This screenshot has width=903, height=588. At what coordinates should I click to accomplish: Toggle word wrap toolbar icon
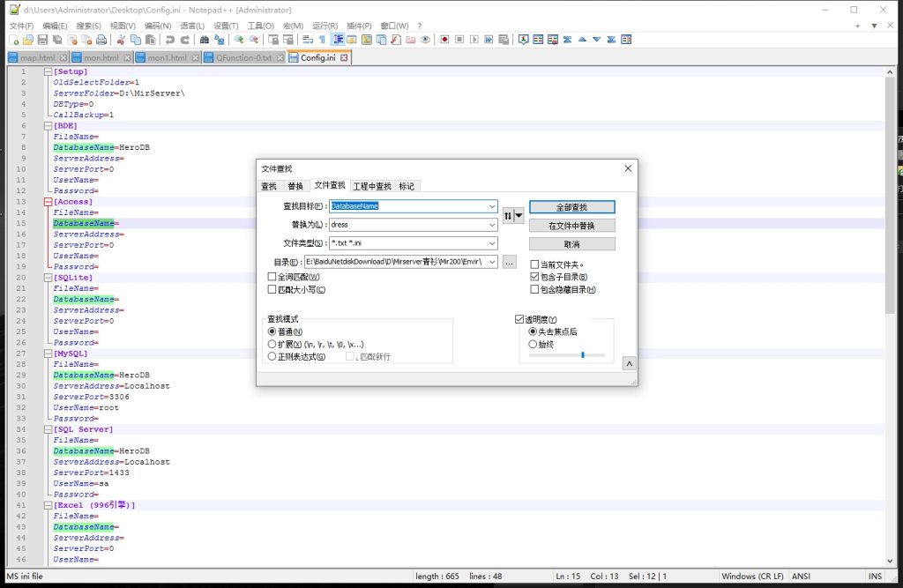308,40
